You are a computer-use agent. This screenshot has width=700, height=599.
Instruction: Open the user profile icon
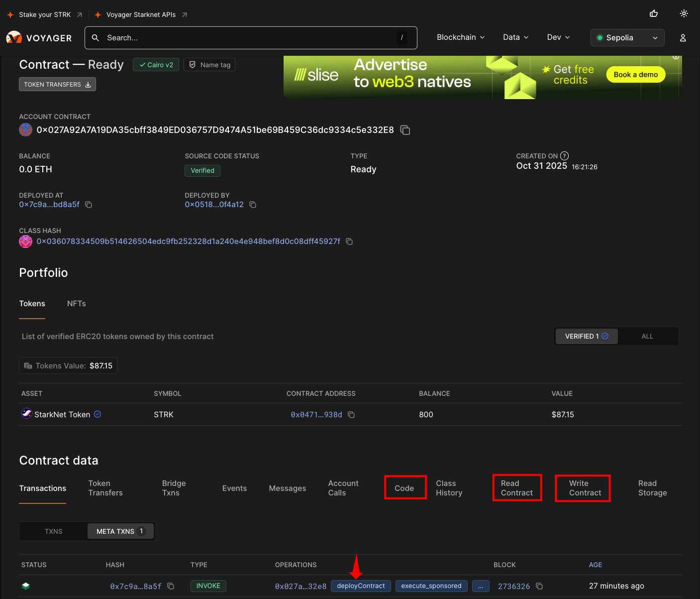[683, 37]
